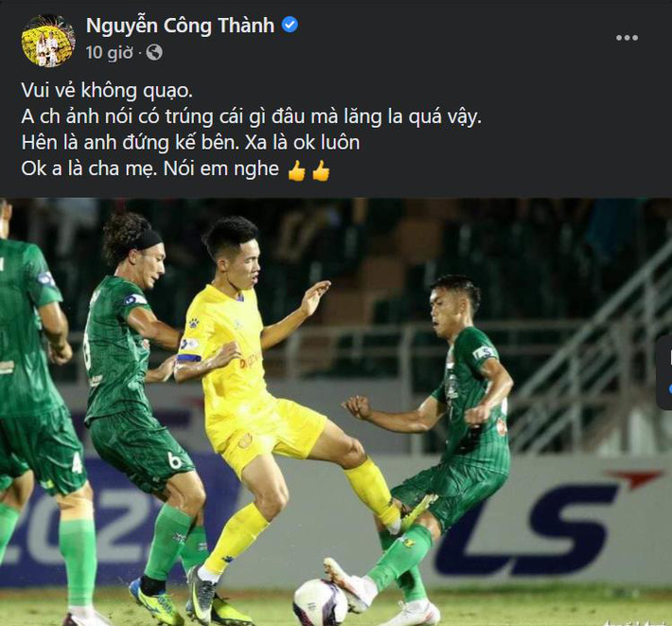The width and height of the screenshot is (672, 626).
Task: Click the line starting "A ch ảnh nói"
Action: [x=251, y=116]
